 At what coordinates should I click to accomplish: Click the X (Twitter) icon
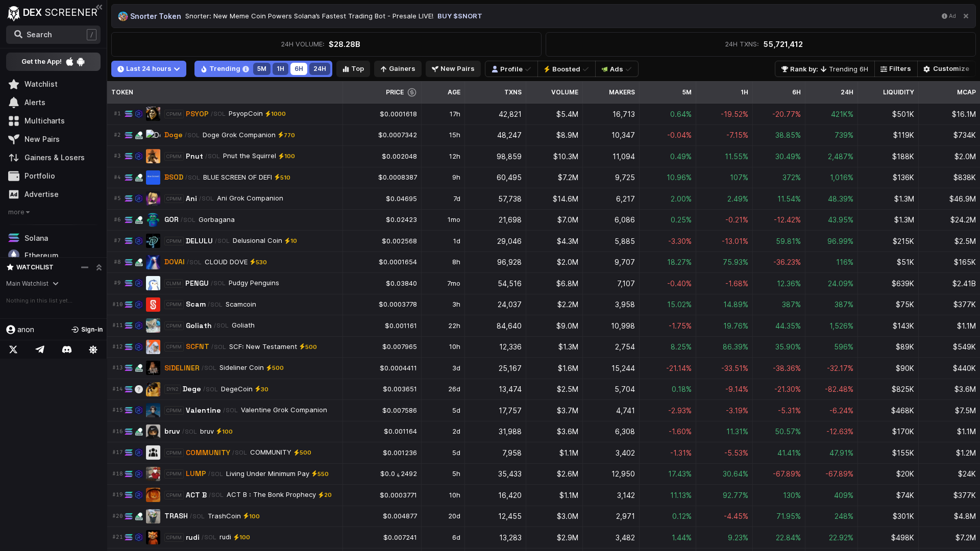pos(13,349)
